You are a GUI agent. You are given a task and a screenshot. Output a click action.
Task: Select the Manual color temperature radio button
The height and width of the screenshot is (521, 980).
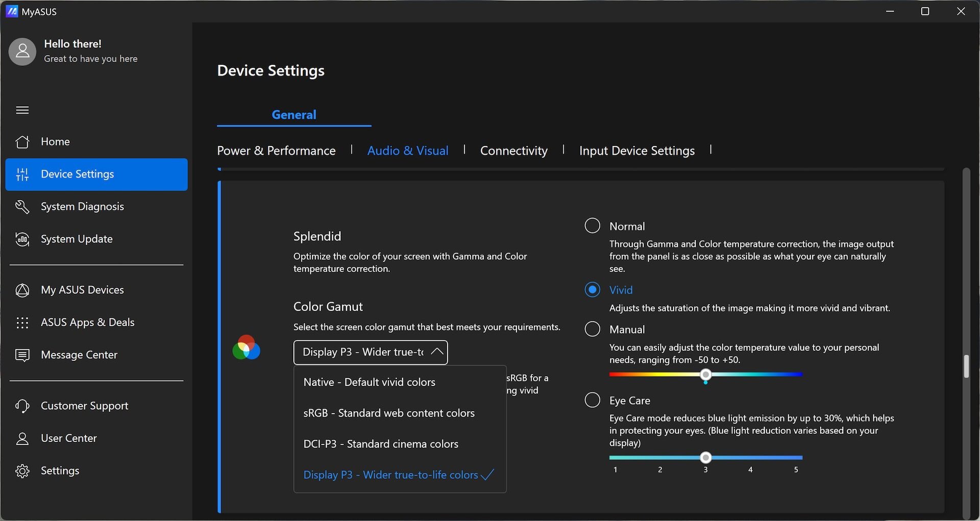point(592,329)
